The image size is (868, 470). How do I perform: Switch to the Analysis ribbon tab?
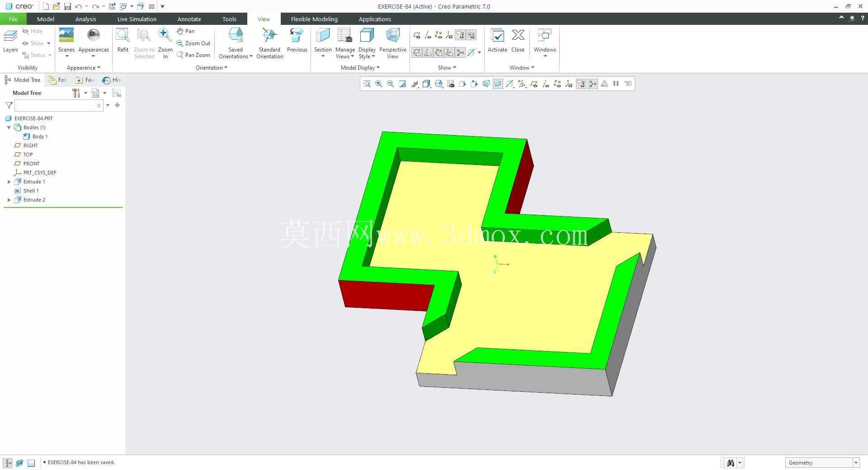[86, 19]
